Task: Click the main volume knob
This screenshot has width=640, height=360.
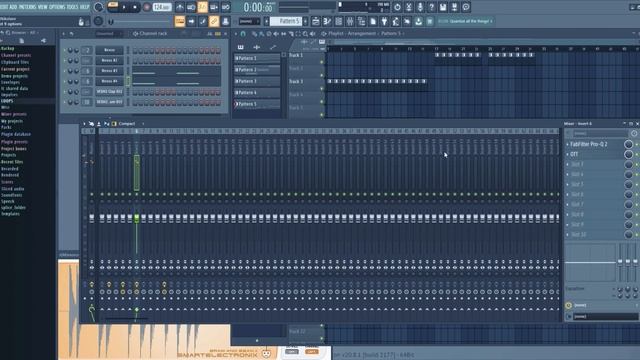Action: pyautogui.click(x=98, y=7)
